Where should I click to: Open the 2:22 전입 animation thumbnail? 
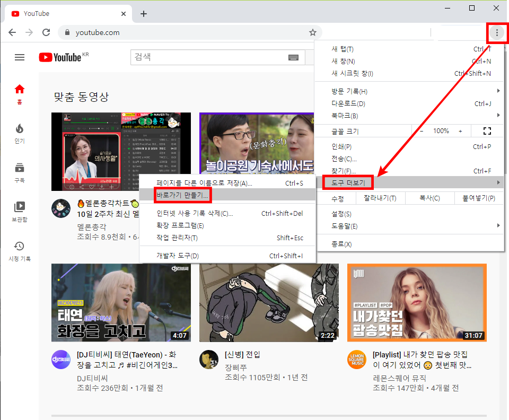tap(269, 302)
